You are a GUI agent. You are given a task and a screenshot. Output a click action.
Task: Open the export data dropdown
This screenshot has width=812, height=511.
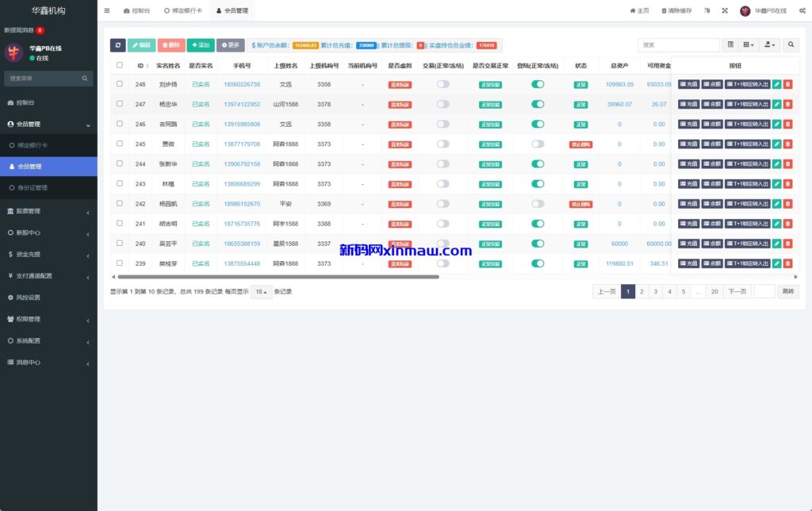pyautogui.click(x=770, y=45)
